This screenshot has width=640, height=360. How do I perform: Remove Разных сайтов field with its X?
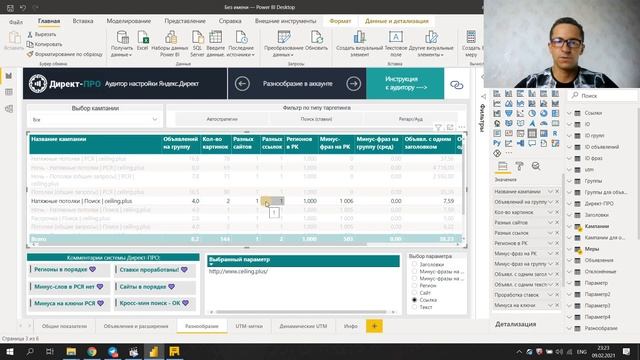point(557,222)
